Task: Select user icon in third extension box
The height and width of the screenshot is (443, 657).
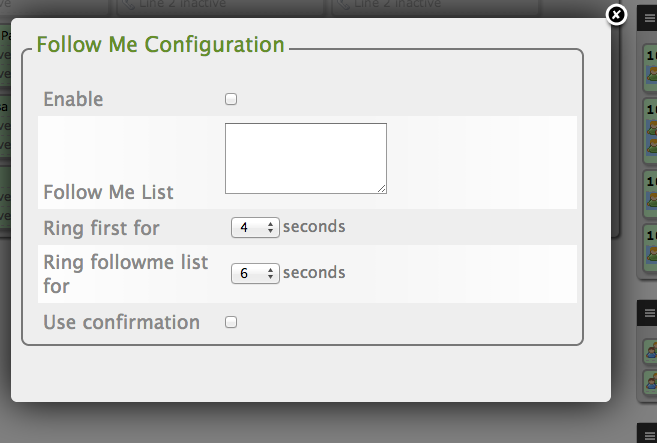Action: [x=652, y=199]
